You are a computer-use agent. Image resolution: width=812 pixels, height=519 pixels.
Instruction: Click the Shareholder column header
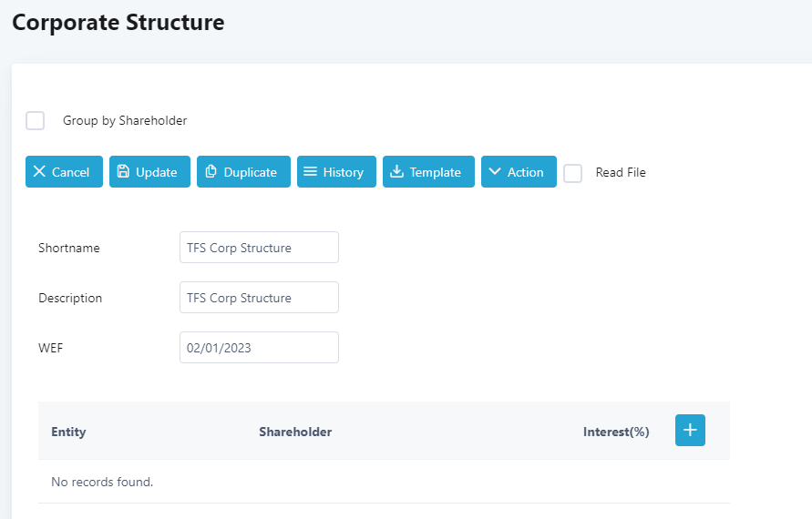pos(295,432)
